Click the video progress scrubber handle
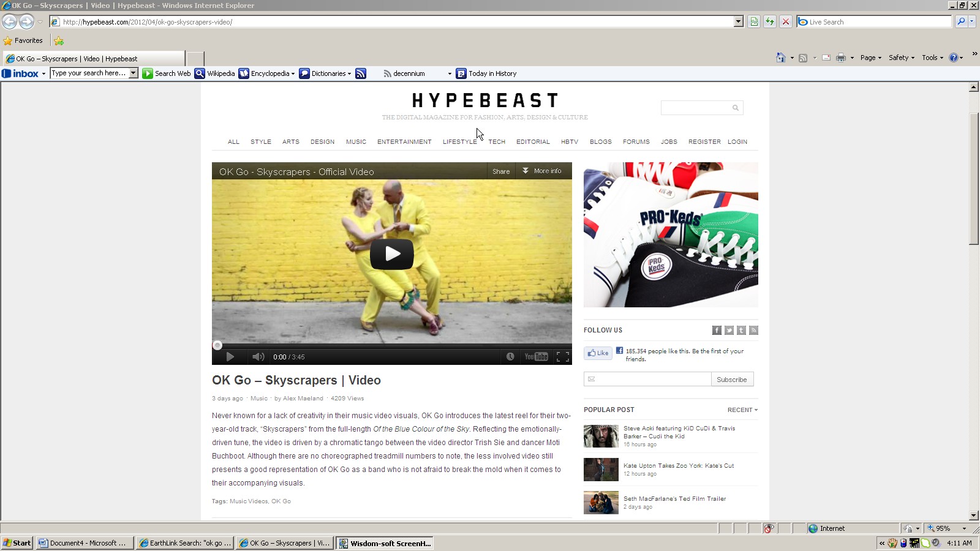 point(217,346)
